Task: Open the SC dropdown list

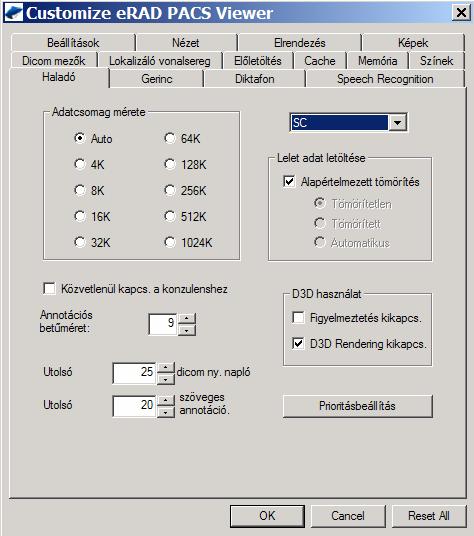Action: pos(397,122)
